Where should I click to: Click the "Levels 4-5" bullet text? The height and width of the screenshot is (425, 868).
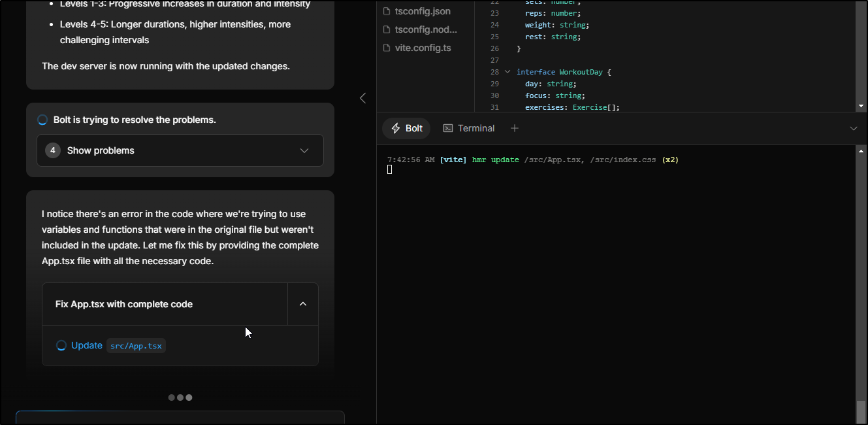click(176, 32)
